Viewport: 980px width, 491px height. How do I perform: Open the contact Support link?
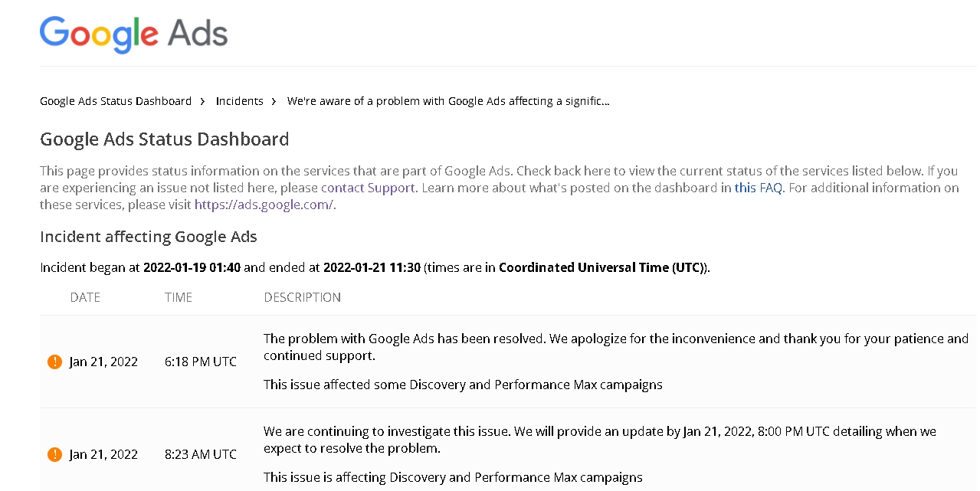pos(368,188)
